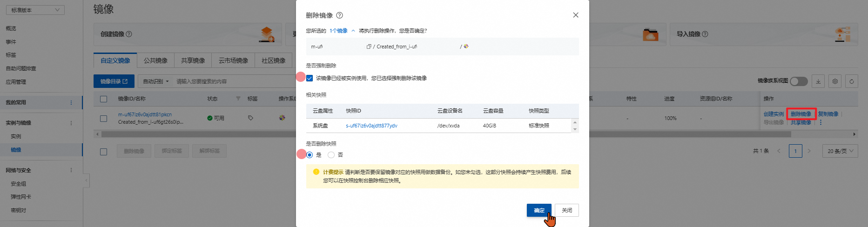The image size is (868, 227).
Task: Open the 20 条/页 page size dropdown
Action: pyautogui.click(x=841, y=151)
